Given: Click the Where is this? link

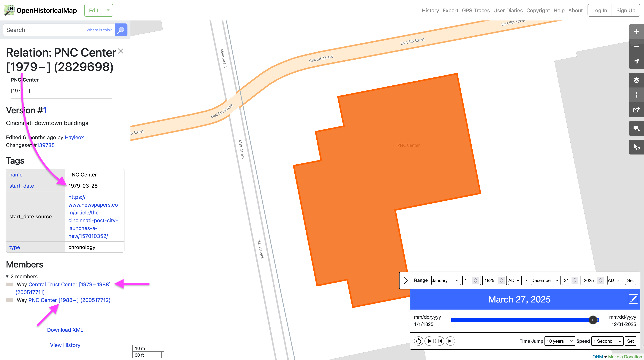Looking at the screenshot, I should click(99, 30).
